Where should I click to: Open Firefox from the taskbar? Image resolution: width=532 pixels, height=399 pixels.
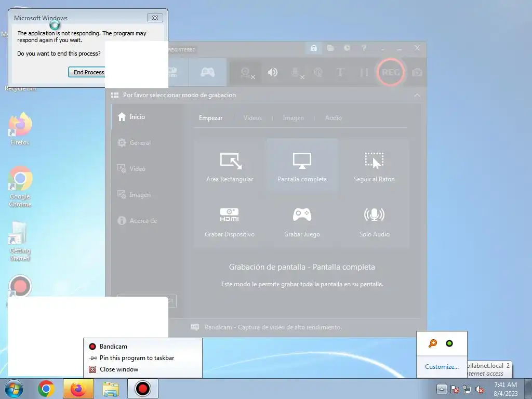[x=78, y=389]
